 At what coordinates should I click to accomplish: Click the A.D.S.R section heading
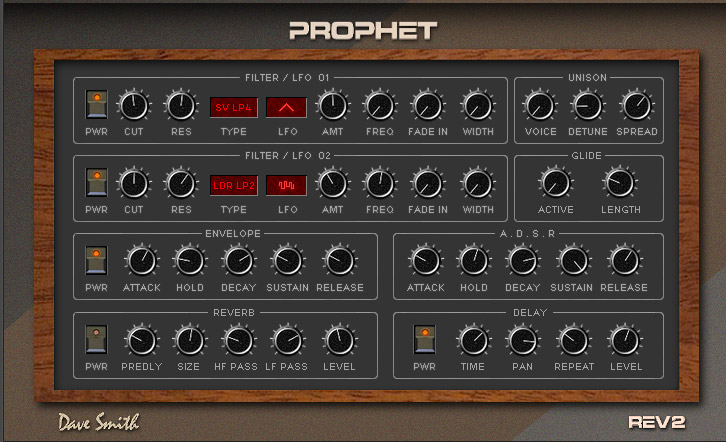point(527,234)
